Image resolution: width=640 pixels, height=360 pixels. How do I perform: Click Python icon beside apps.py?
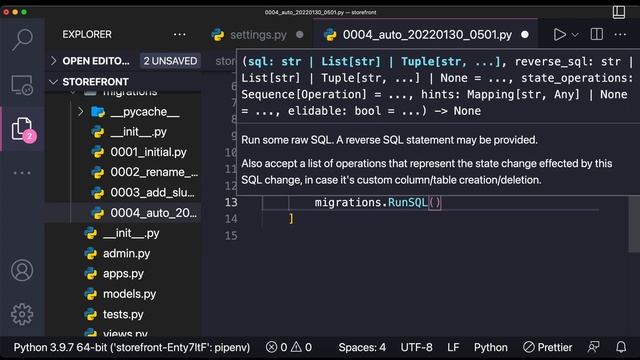coord(90,273)
